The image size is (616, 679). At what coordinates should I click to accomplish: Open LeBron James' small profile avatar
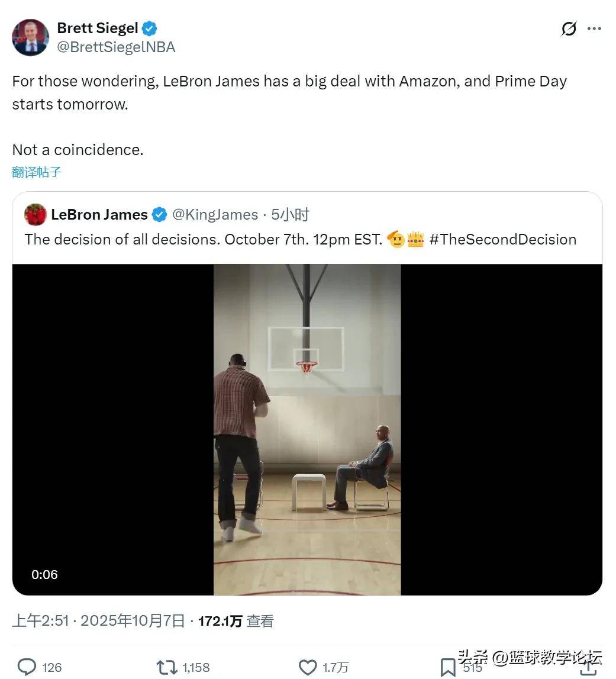tap(36, 215)
